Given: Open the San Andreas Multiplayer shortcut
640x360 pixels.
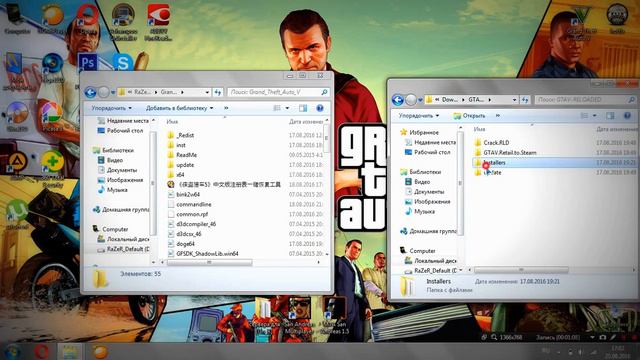Looking at the screenshot, I should pos(299,314).
